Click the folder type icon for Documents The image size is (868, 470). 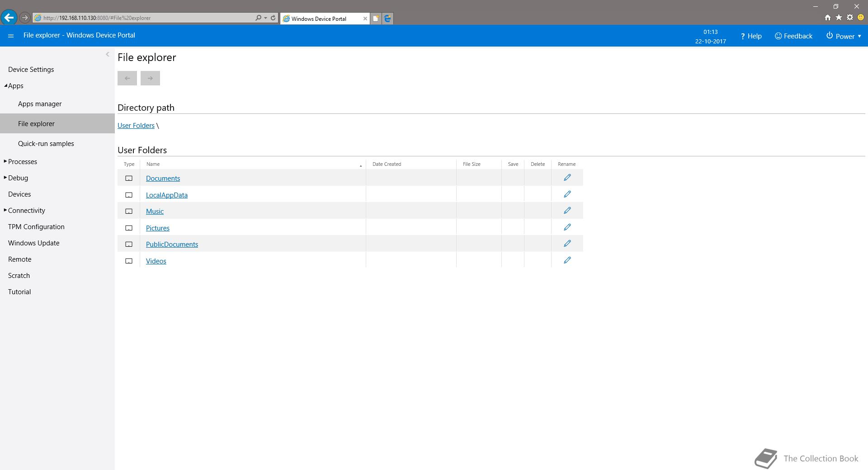coord(129,179)
